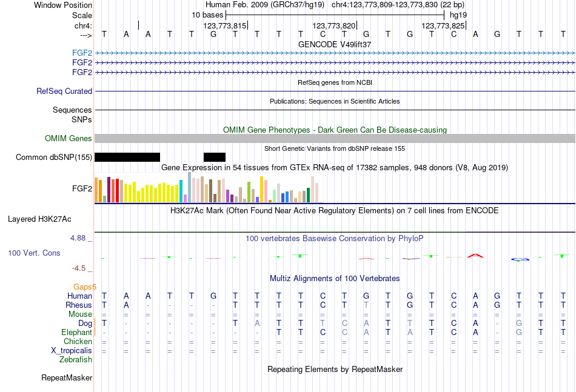The width and height of the screenshot is (576, 392).
Task: Click the narrower black dbSNP variant block
Action: (x=215, y=157)
